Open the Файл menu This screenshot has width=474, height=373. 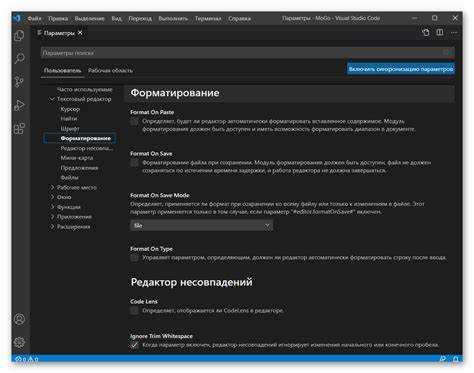point(34,18)
